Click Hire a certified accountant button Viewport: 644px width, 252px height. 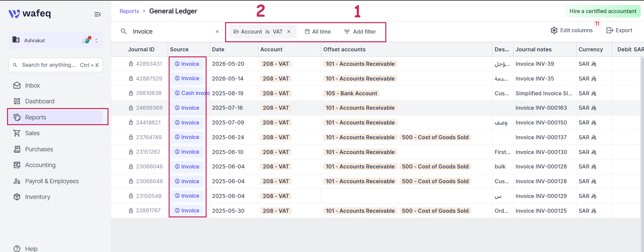[x=603, y=11]
